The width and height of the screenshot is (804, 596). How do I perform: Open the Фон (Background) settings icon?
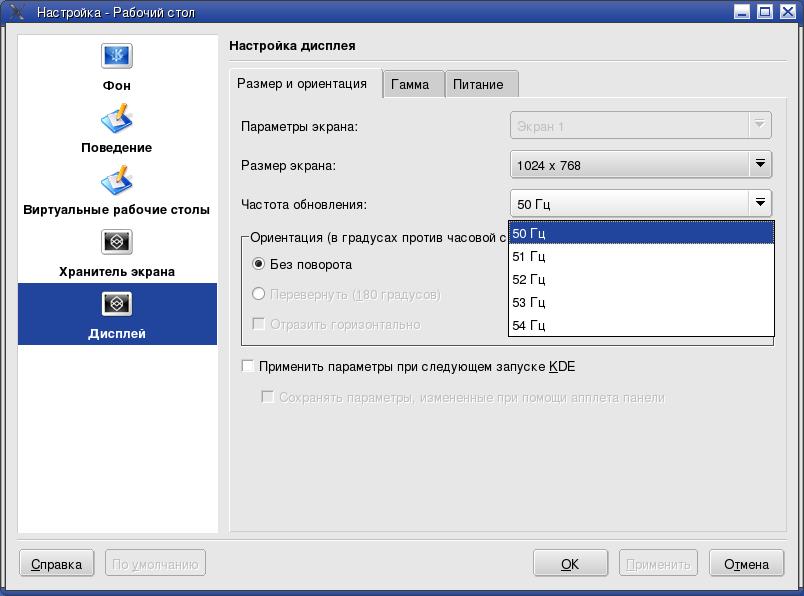[117, 57]
